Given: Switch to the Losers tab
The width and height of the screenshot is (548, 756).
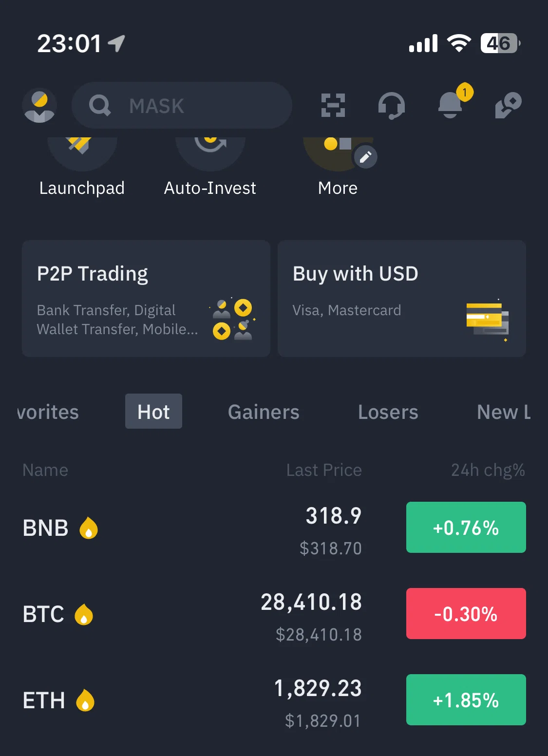Looking at the screenshot, I should tap(388, 412).
